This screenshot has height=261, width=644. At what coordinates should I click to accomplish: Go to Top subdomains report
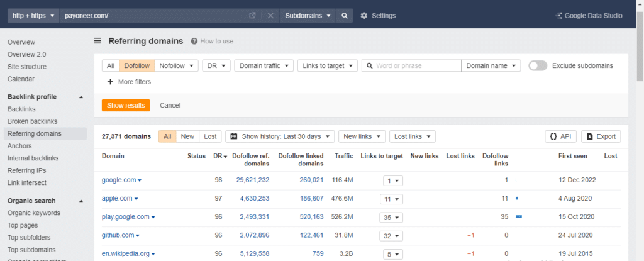(31, 250)
